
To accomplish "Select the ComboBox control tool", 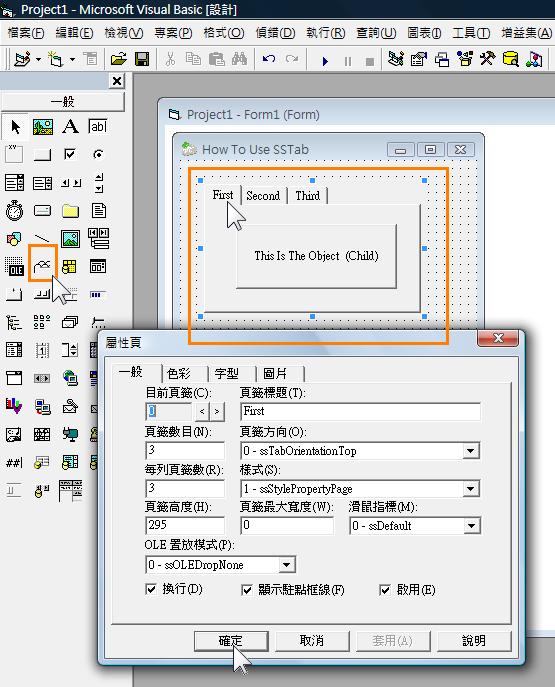I will point(14,182).
